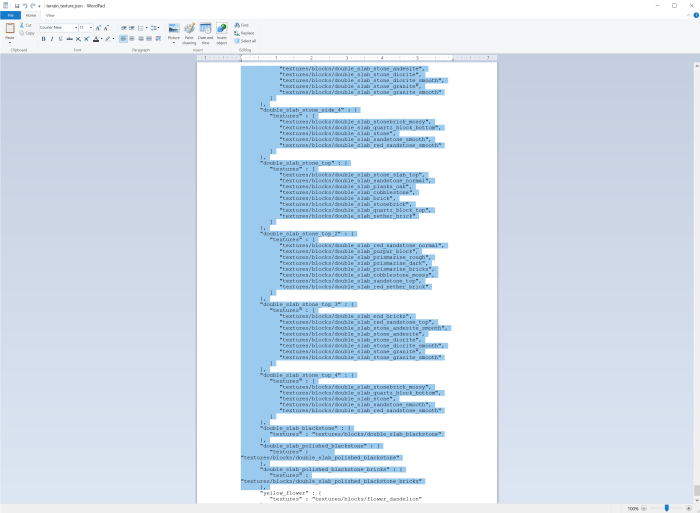Decrease the paragraph indent
700x513 pixels.
(124, 28)
